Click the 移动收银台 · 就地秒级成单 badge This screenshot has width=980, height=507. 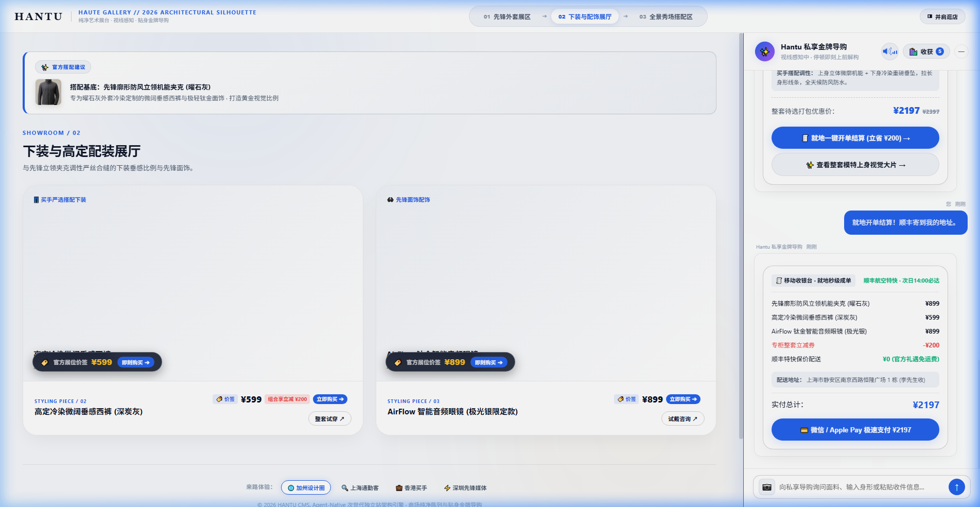pos(813,281)
